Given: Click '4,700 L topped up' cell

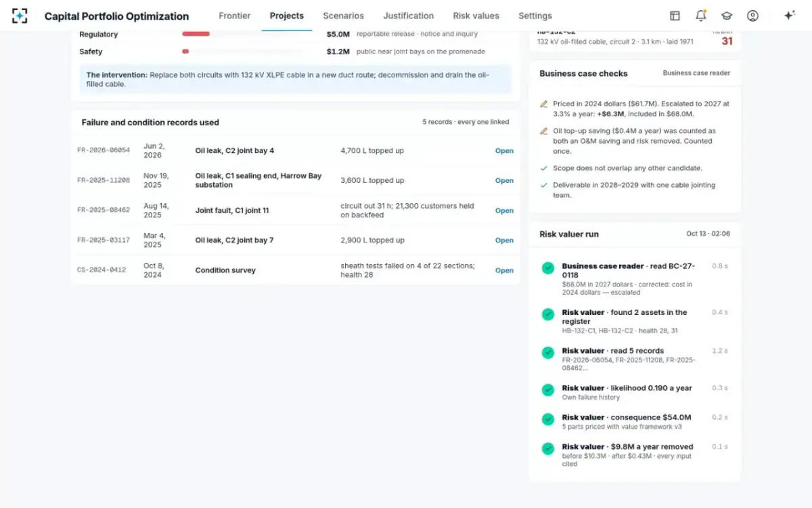Looking at the screenshot, I should click(x=372, y=151).
